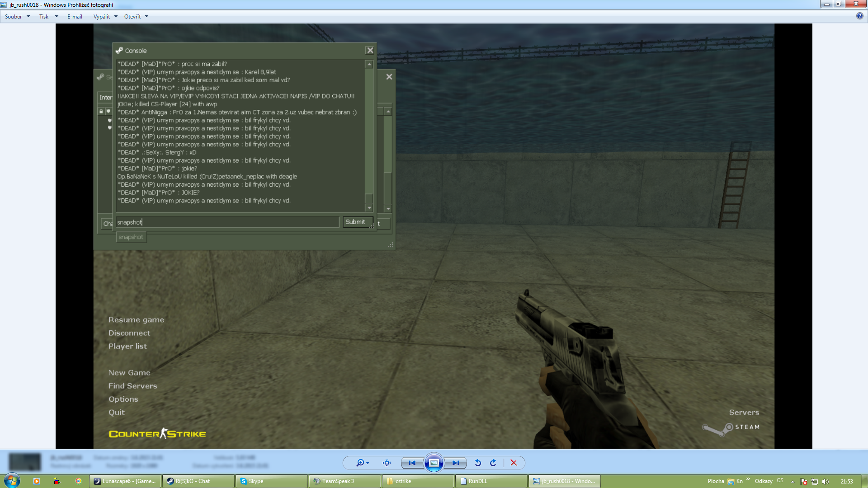
Task: Delete the photo with the red X
Action: click(x=514, y=463)
